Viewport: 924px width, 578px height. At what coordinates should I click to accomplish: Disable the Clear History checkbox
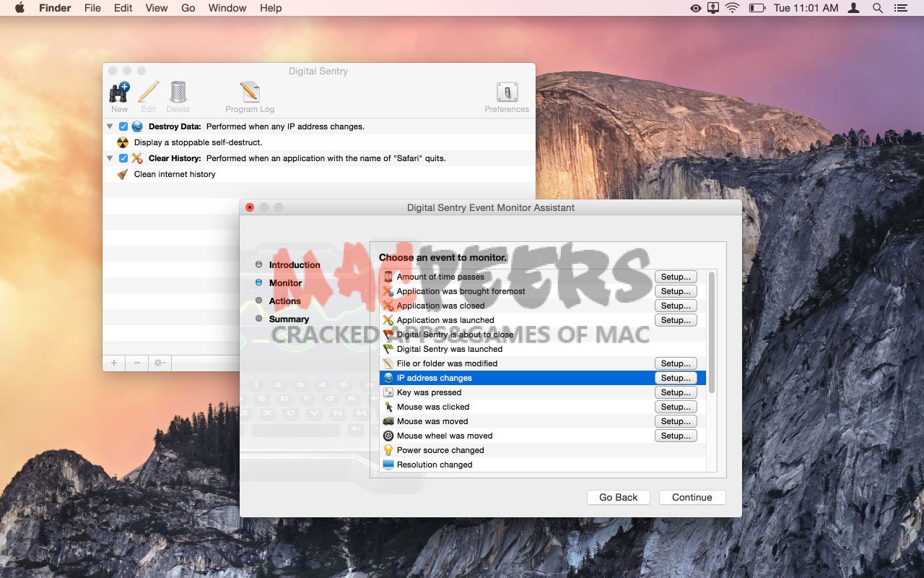pyautogui.click(x=123, y=158)
